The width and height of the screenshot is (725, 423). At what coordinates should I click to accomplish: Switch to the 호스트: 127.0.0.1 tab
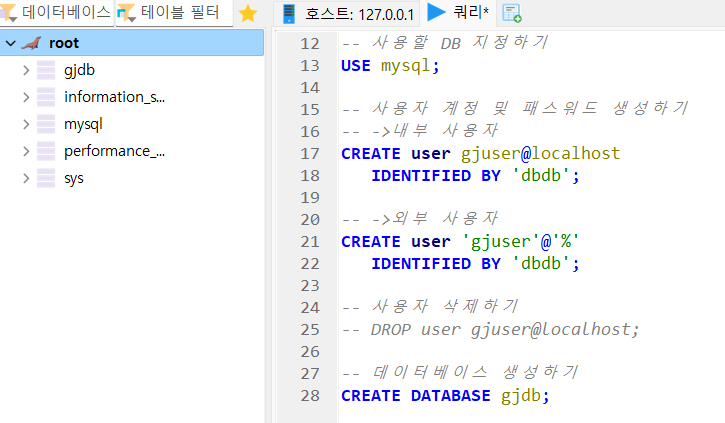click(x=347, y=13)
